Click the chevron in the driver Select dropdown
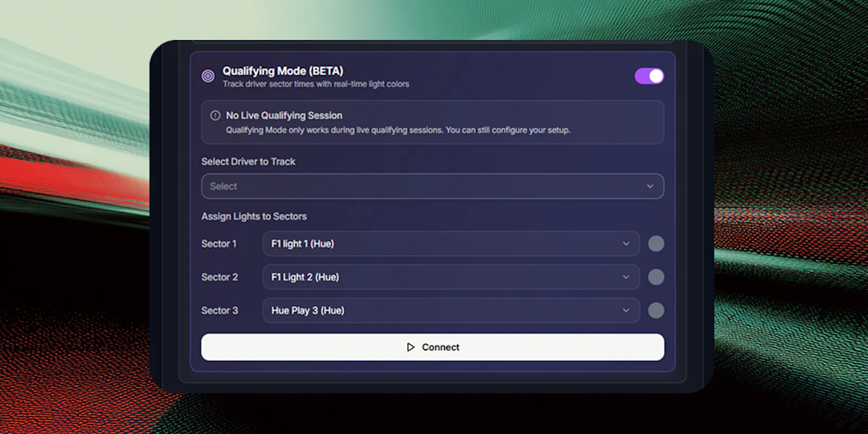The width and height of the screenshot is (868, 434). click(x=650, y=186)
